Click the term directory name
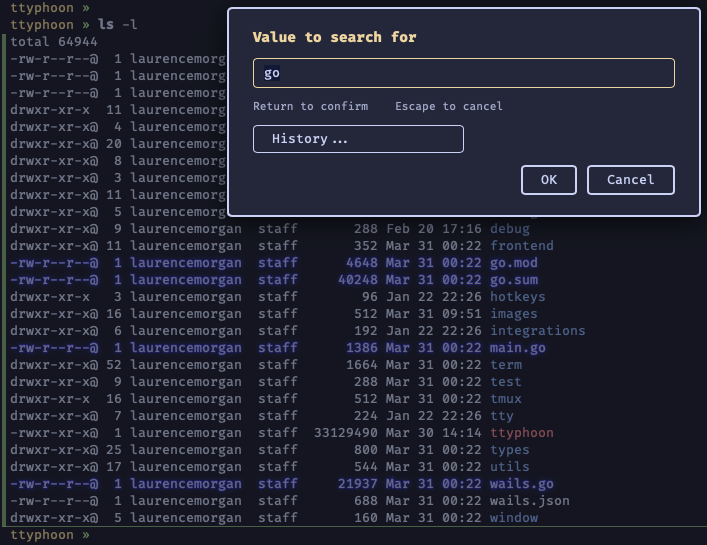Viewport: 707px width, 545px height. 506,365
